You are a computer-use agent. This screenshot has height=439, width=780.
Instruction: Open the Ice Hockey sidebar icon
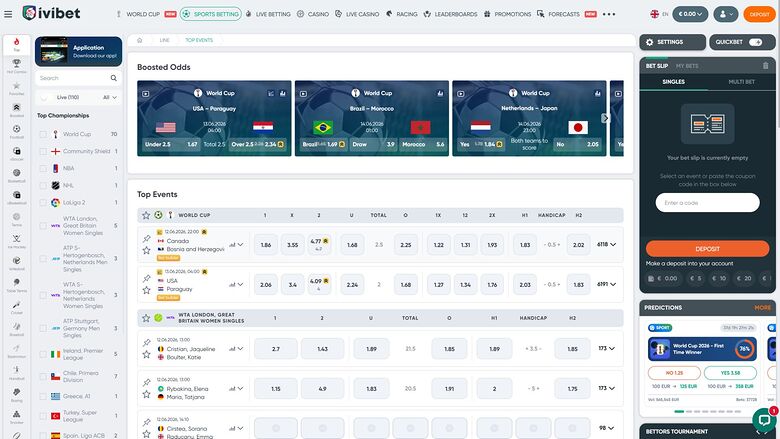(16, 241)
